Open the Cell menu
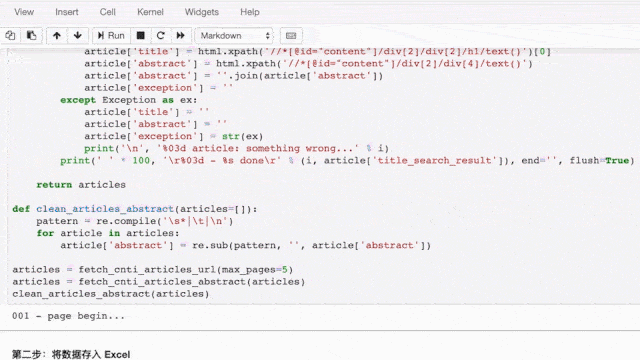Viewport: 640px width, 360px height. 108,12
